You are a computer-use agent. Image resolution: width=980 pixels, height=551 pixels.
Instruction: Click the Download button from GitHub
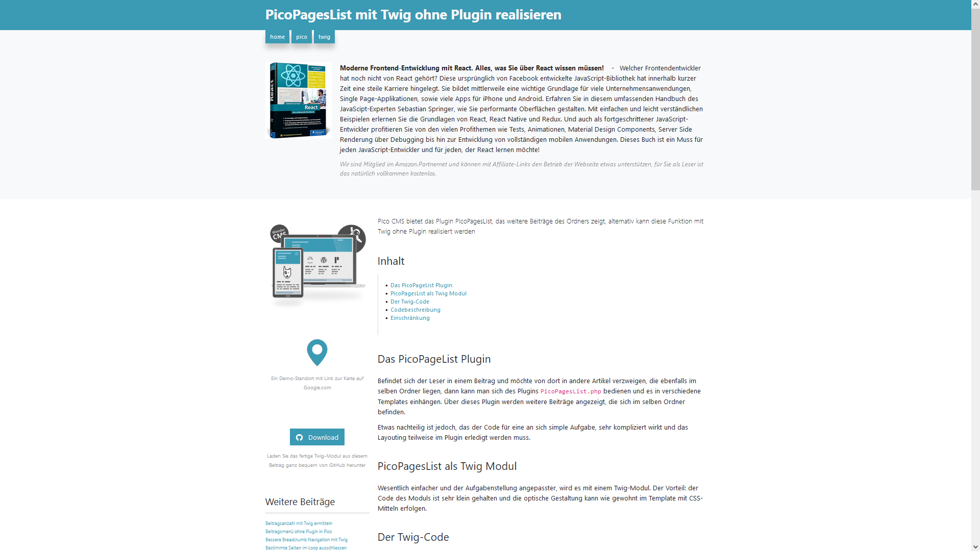tap(316, 437)
